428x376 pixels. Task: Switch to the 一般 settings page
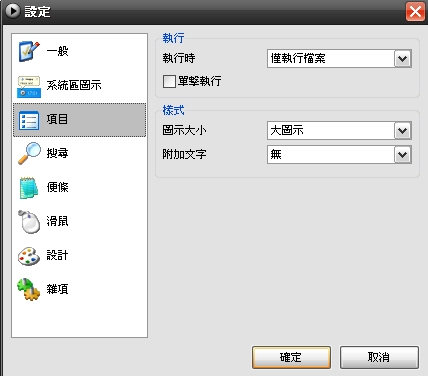pos(79,52)
